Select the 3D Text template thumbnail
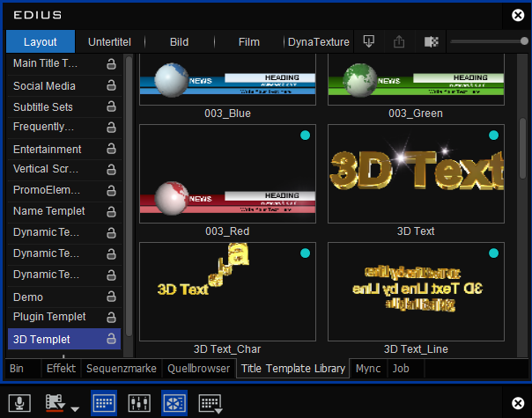This screenshot has width=532, height=418. click(x=416, y=173)
